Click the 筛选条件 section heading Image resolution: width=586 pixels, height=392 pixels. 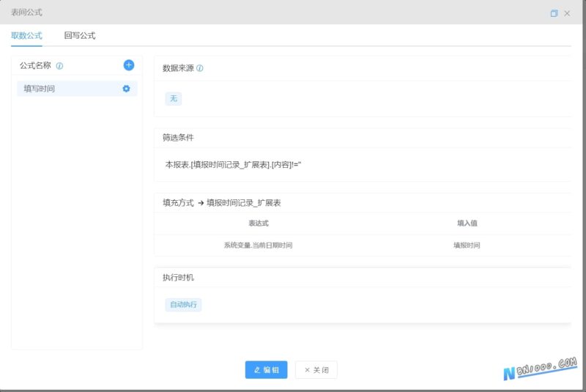click(178, 138)
